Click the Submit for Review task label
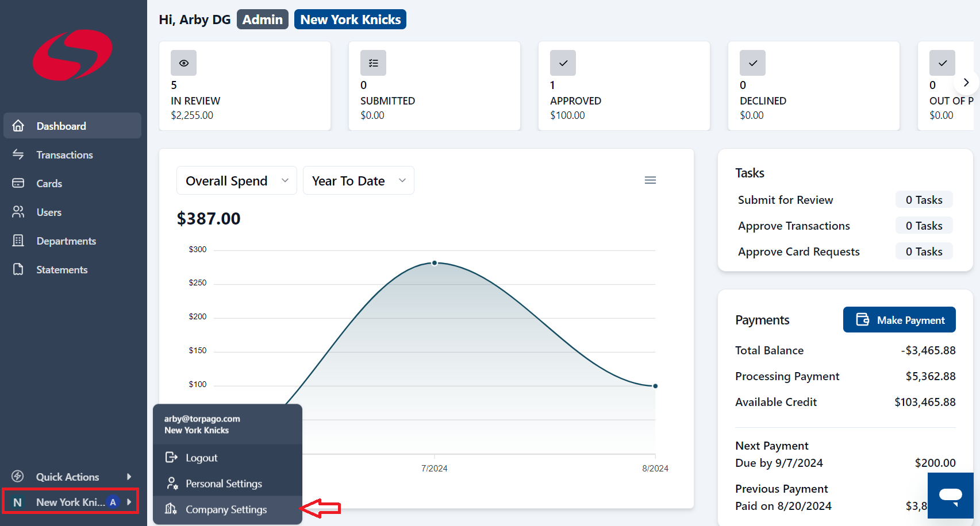The image size is (980, 526). point(785,200)
